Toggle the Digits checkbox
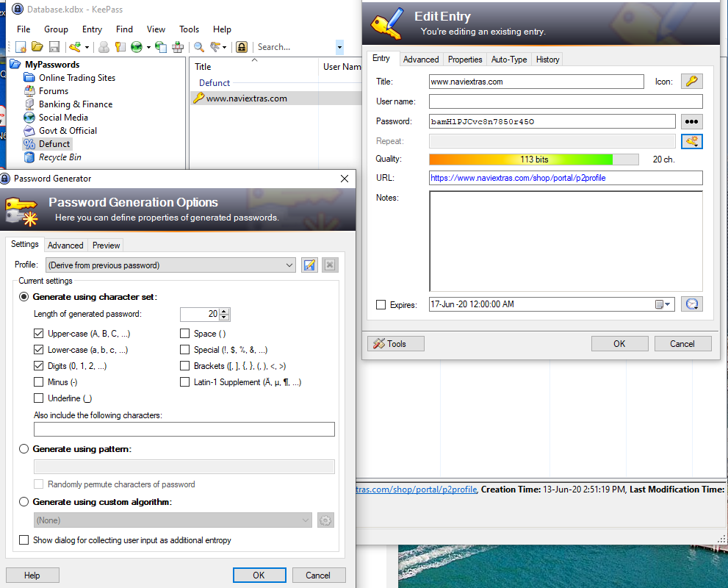This screenshot has height=588, width=728. coord(38,366)
